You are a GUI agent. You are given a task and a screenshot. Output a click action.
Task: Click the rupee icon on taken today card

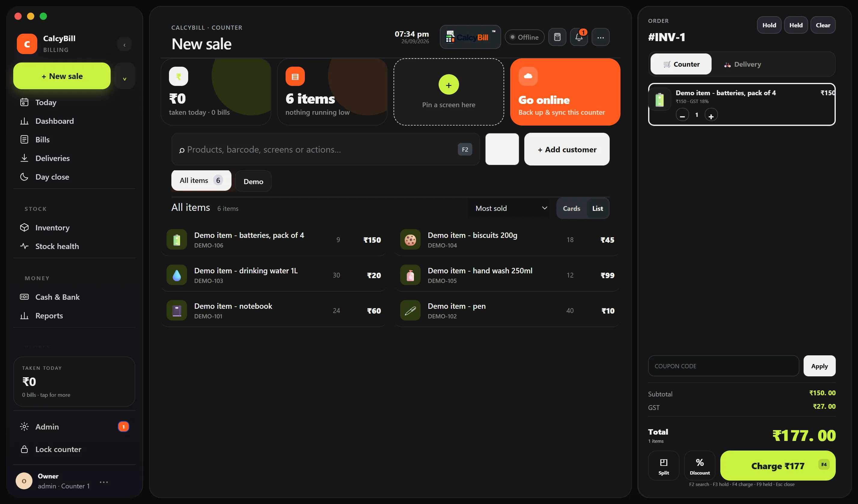coord(178,77)
